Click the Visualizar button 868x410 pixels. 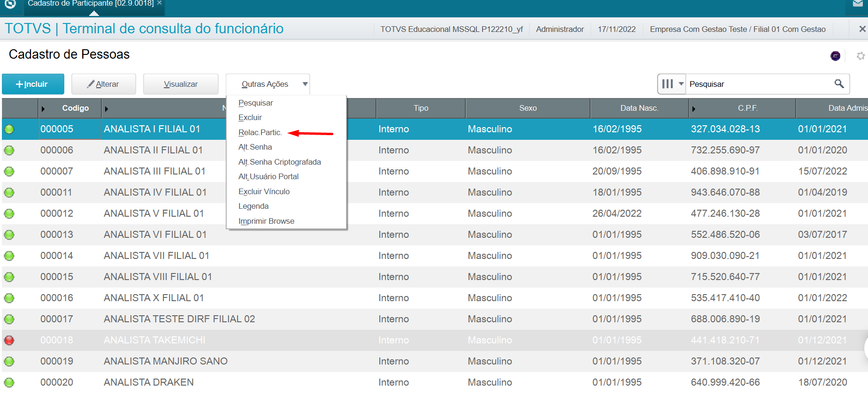pyautogui.click(x=181, y=84)
